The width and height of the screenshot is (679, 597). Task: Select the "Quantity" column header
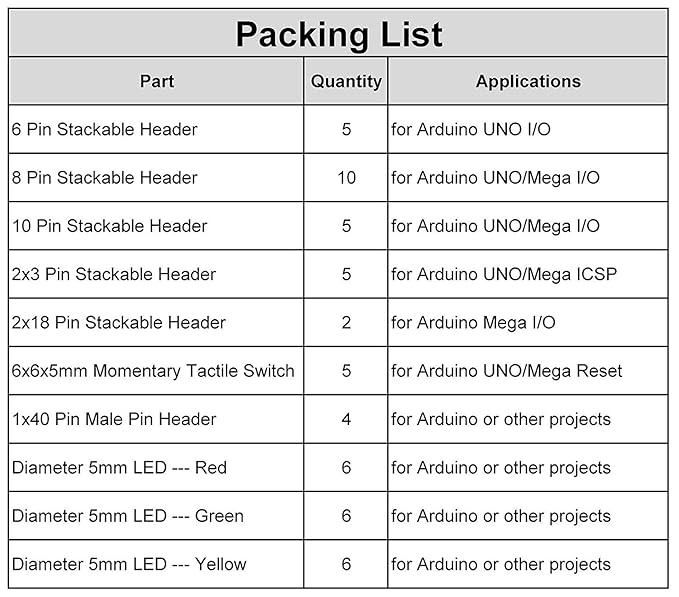tap(346, 82)
